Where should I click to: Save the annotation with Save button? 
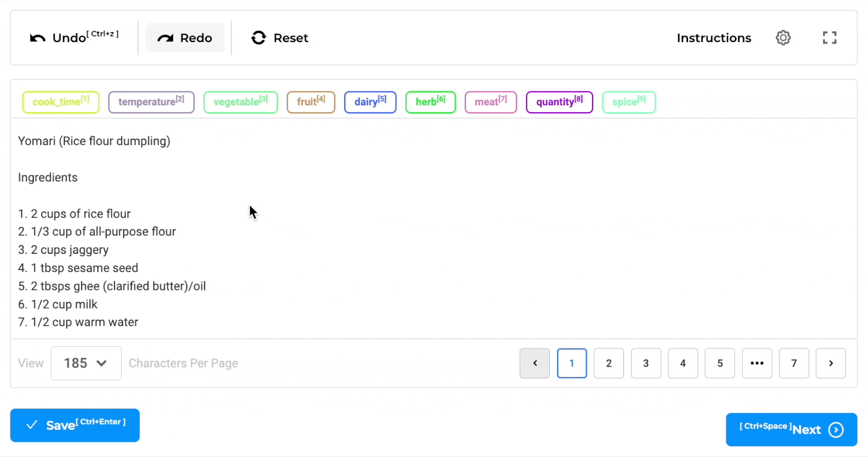(x=75, y=425)
